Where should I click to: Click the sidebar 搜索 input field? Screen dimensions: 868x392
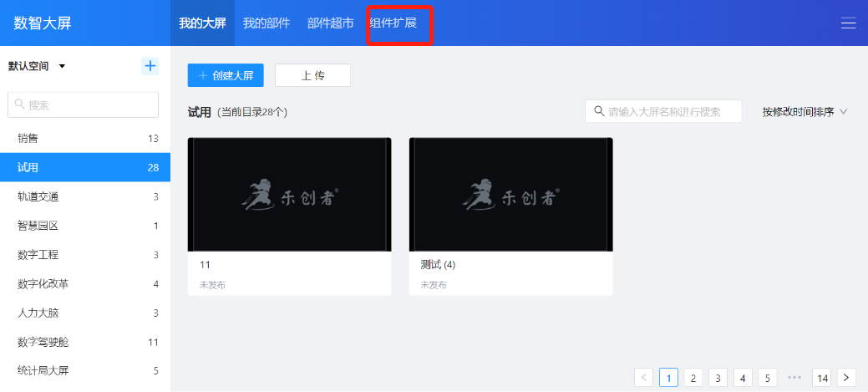[83, 104]
